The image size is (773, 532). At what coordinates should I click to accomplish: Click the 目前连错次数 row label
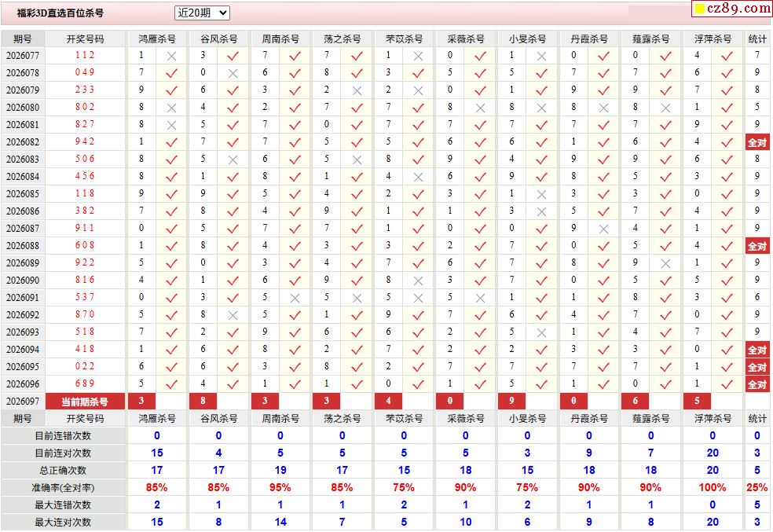click(63, 436)
